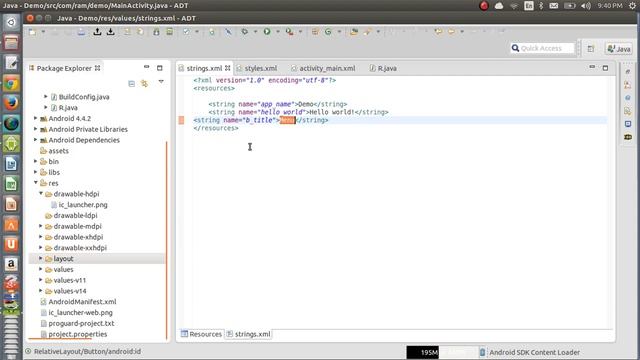Viewport: 640px width, 360px height.
Task: Click the New Java Class icon
Action: click(x=328, y=31)
